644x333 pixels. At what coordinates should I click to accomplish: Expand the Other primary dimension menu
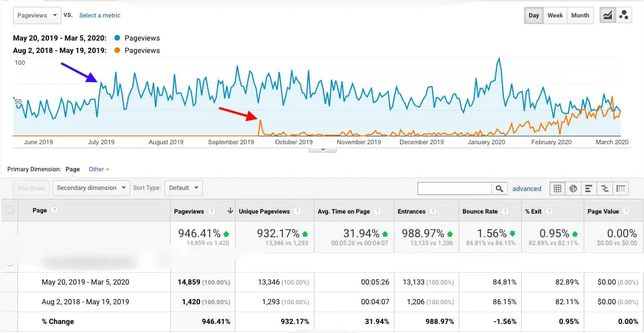click(x=99, y=169)
